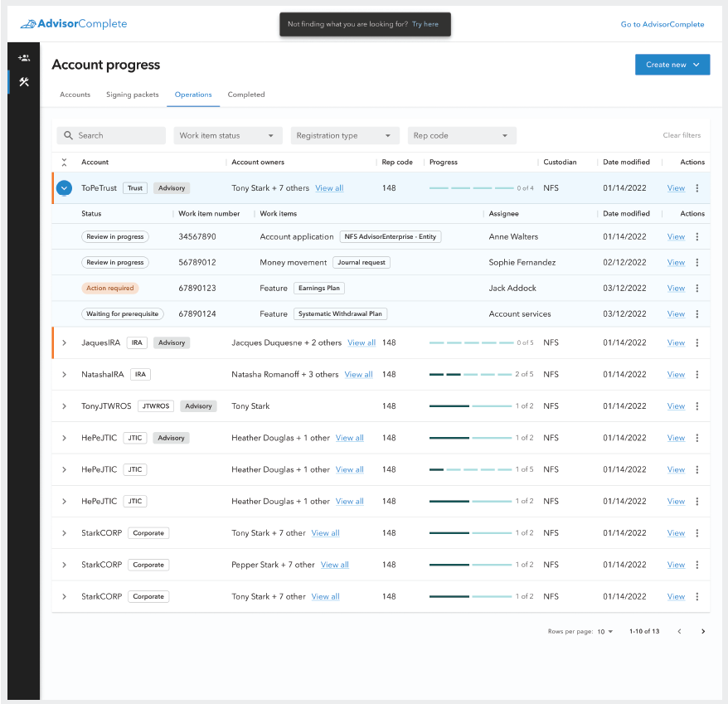Collapse the expanded ToPeTrust row
This screenshot has width=728, height=704.
(64, 188)
